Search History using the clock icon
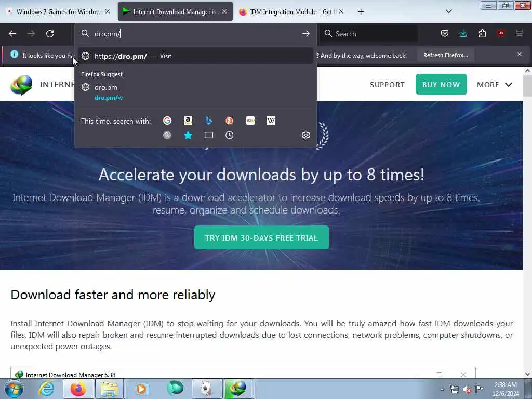The image size is (532, 399). pyautogui.click(x=229, y=136)
